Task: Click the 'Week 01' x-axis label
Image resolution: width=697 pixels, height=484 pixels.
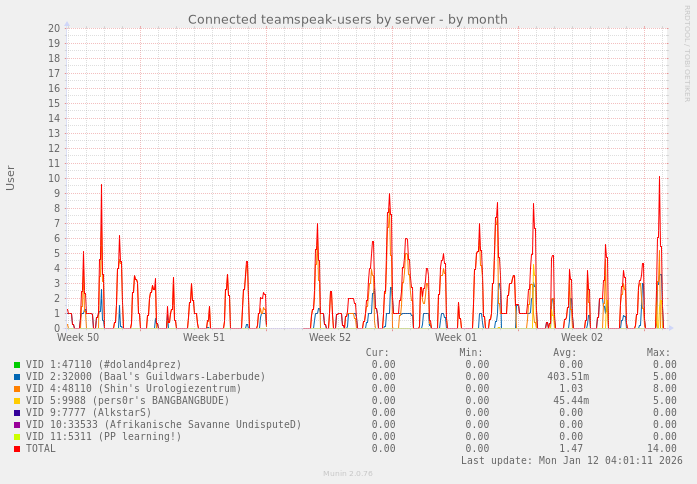Action: point(456,337)
